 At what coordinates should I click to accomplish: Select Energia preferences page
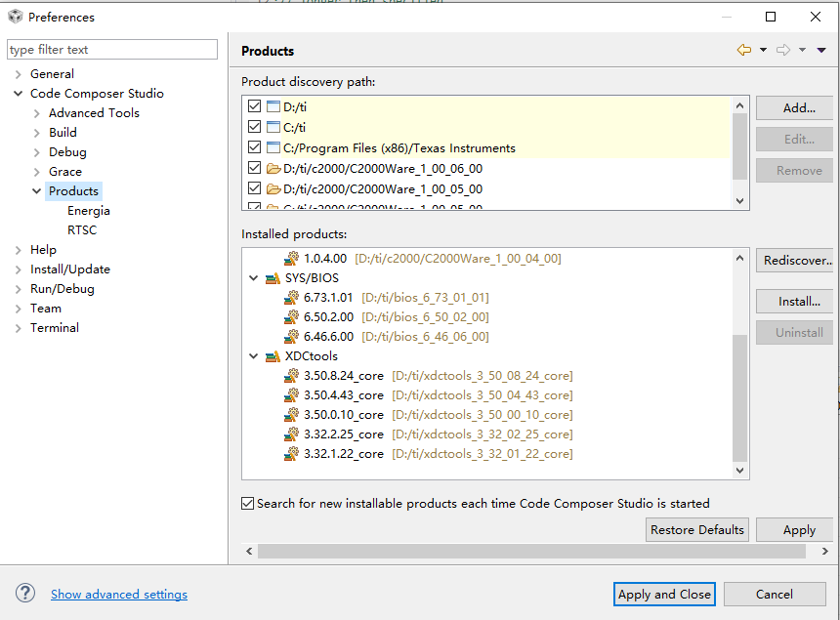point(88,211)
